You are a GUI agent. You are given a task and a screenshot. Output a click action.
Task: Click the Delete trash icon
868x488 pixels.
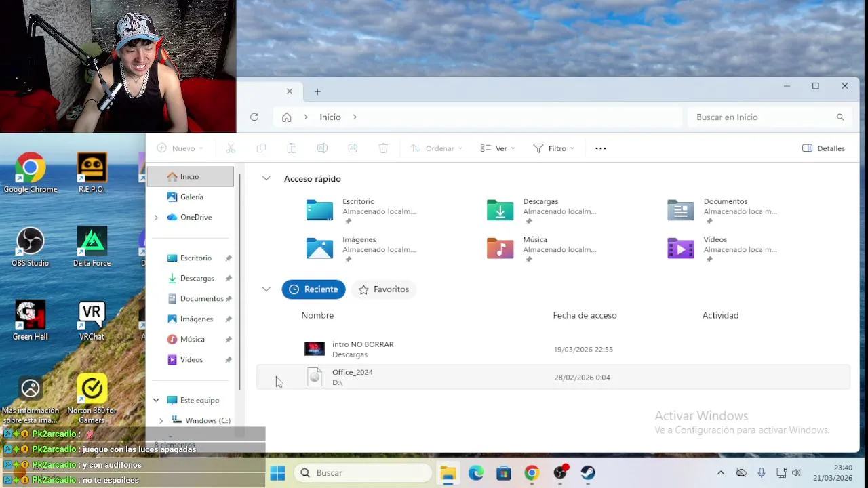click(x=383, y=148)
